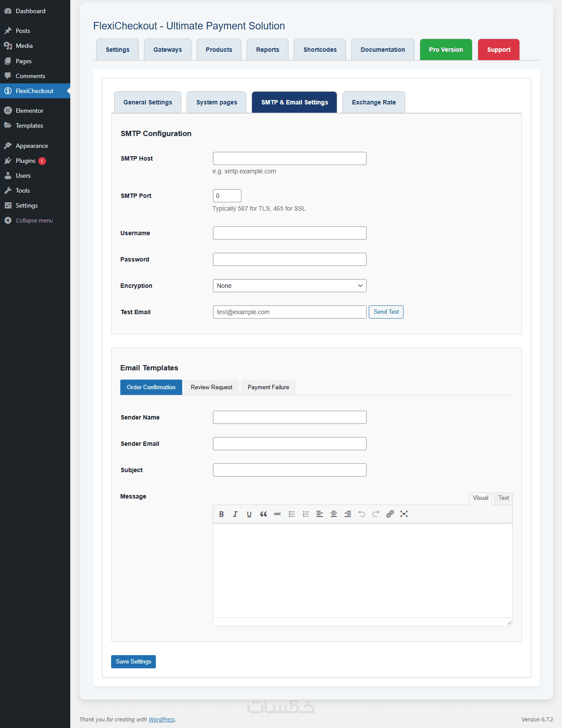Click the Pro Version button
The image size is (562, 728).
(446, 50)
